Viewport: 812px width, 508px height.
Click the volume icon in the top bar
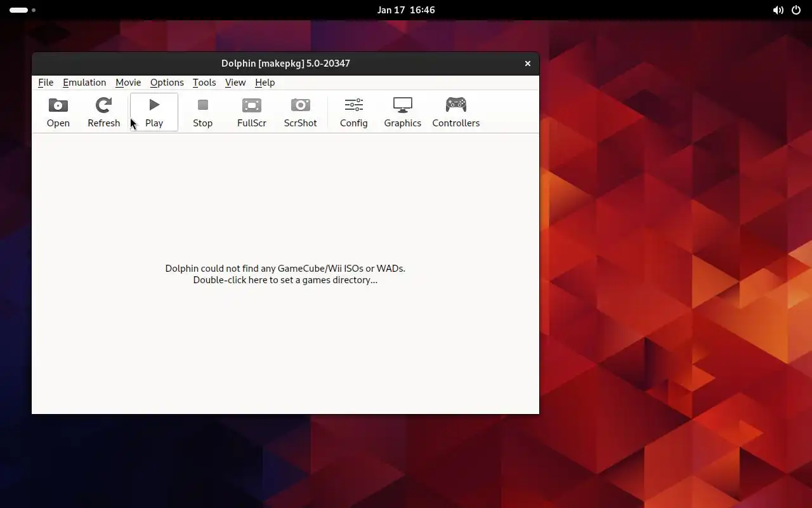(x=778, y=10)
